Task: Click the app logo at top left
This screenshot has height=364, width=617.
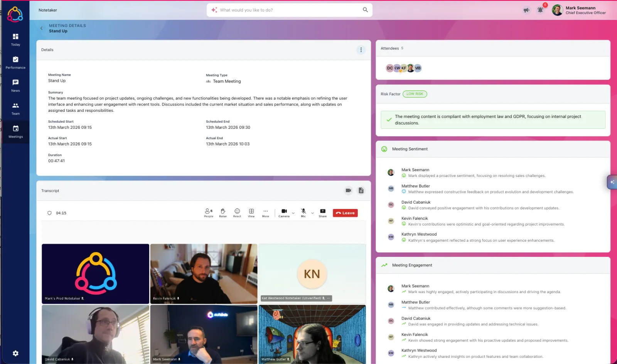Action: pyautogui.click(x=15, y=14)
